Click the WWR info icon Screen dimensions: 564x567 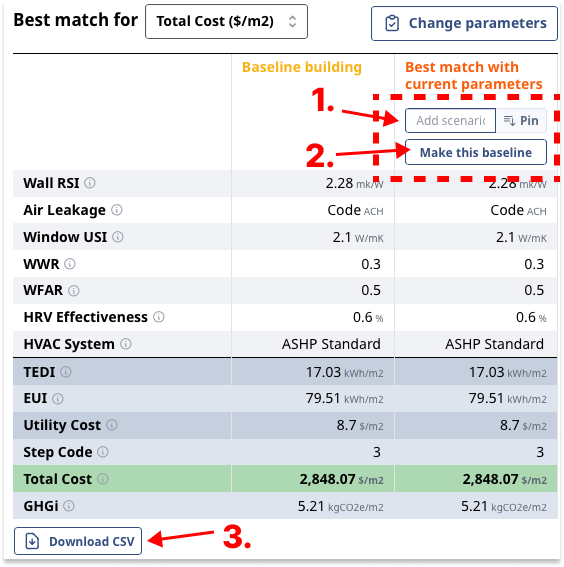(x=70, y=264)
